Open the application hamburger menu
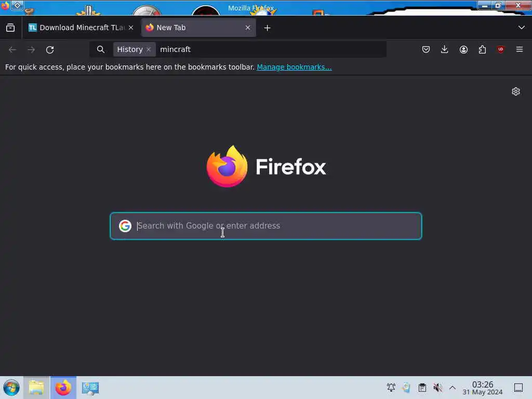 tap(520, 49)
